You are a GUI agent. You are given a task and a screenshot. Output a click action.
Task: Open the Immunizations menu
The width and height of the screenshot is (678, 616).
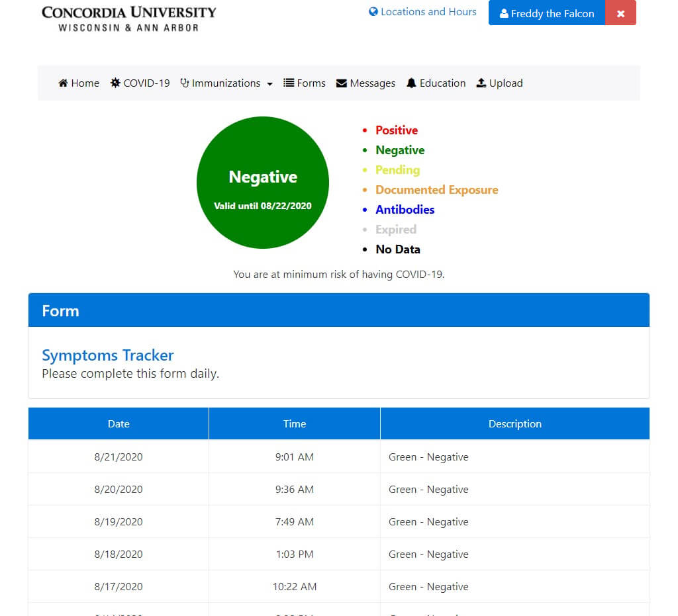pos(226,83)
